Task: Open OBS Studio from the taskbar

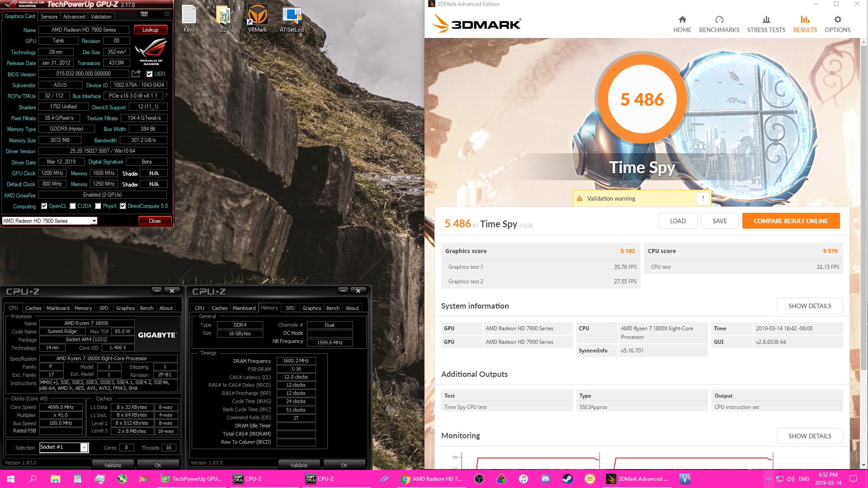Action: point(479,479)
